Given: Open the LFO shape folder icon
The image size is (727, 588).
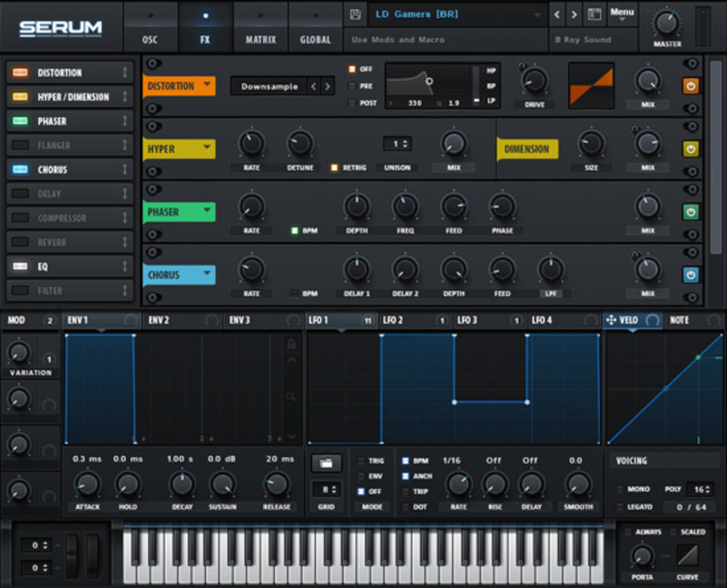Looking at the screenshot, I should click(326, 463).
